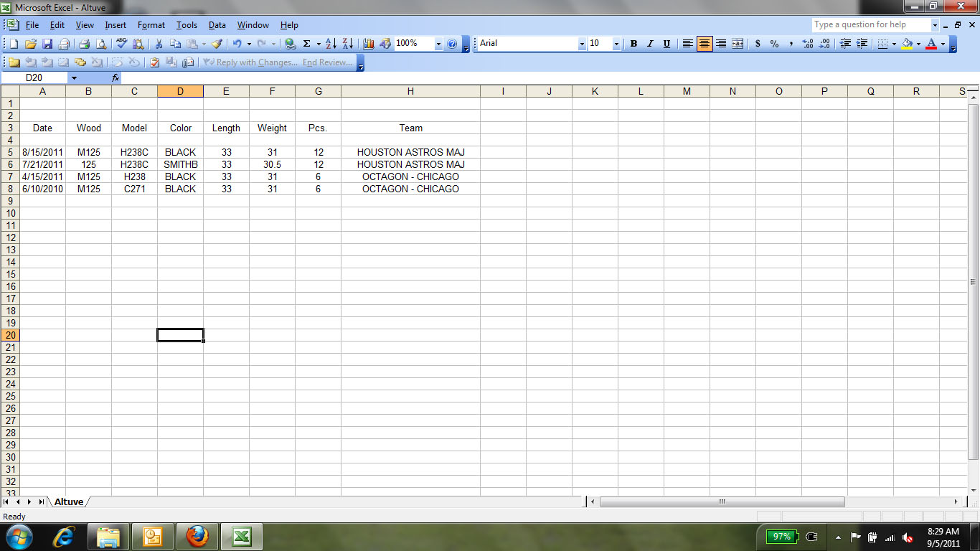Viewport: 980px width, 551px height.
Task: Toggle Align Right
Action: (x=721, y=44)
